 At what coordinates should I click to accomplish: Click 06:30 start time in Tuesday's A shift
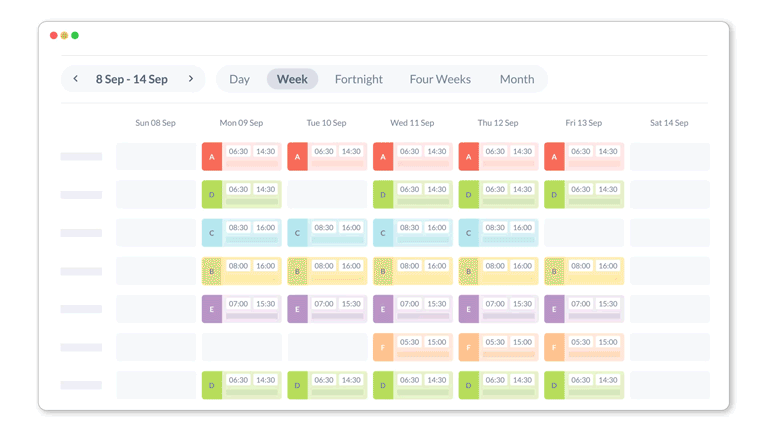point(324,152)
